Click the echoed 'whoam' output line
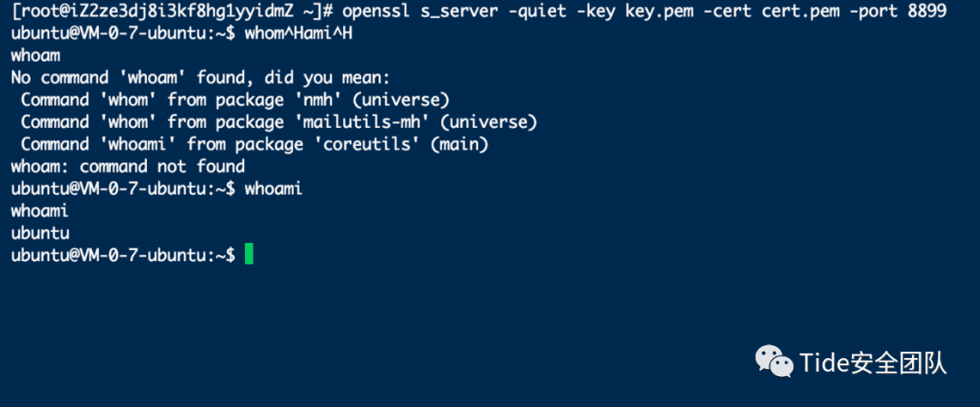The height and width of the screenshot is (407, 980). tap(35, 55)
